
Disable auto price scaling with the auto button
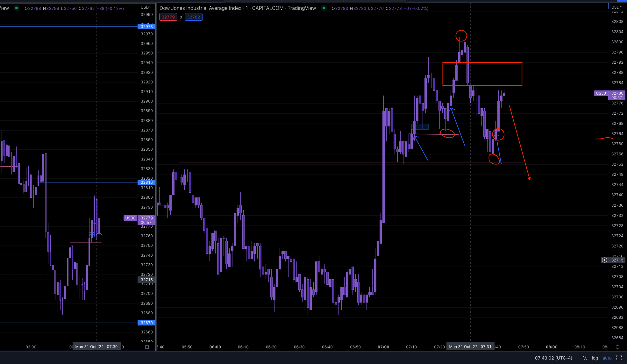tap(607, 358)
